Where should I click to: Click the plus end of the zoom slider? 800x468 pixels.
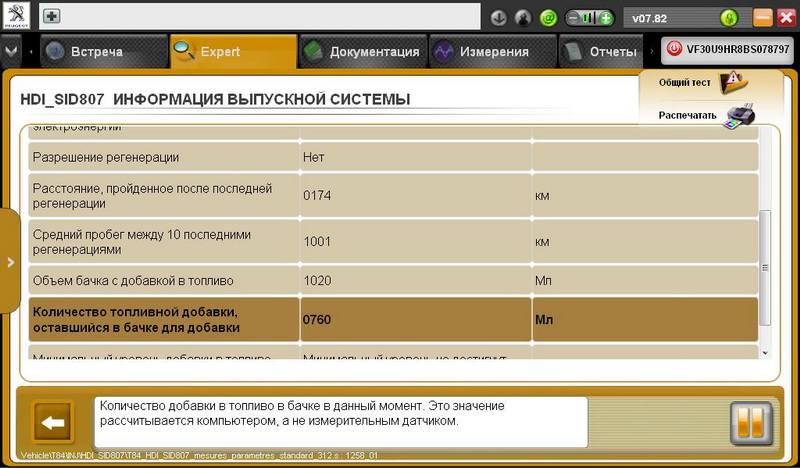605,18
